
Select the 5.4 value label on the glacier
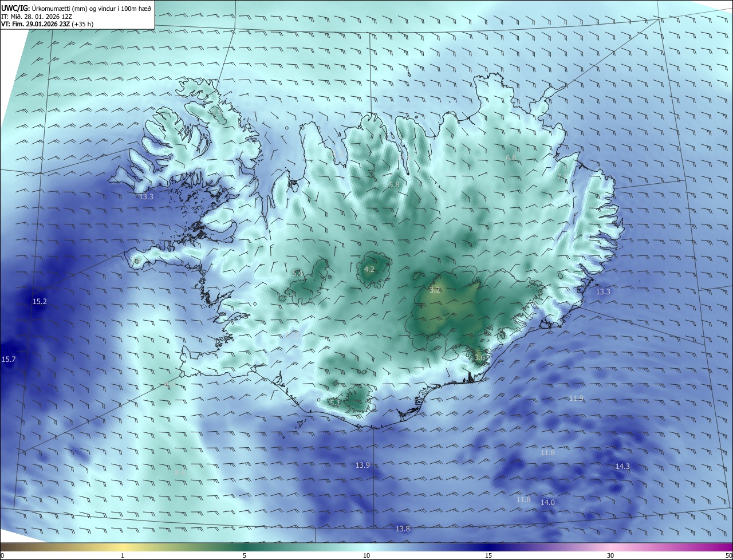point(297,274)
